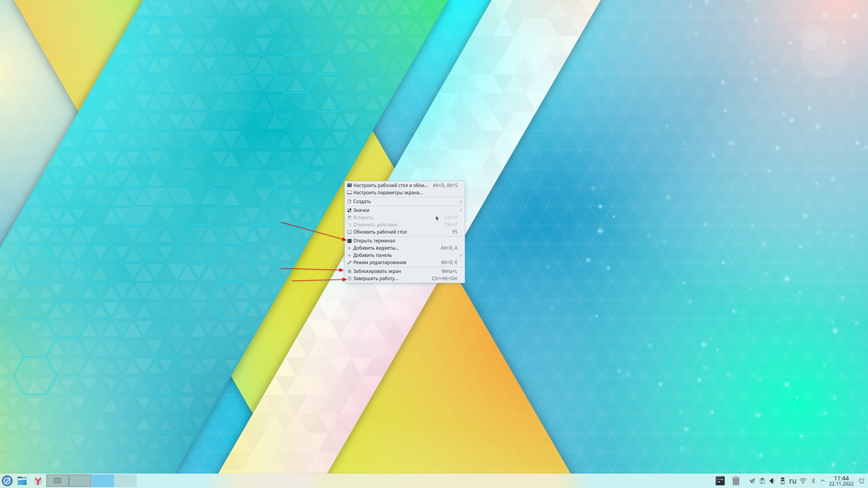Viewport: 868px width, 488px height.
Task: Launch the Dolphin file manager
Action: [x=22, y=481]
